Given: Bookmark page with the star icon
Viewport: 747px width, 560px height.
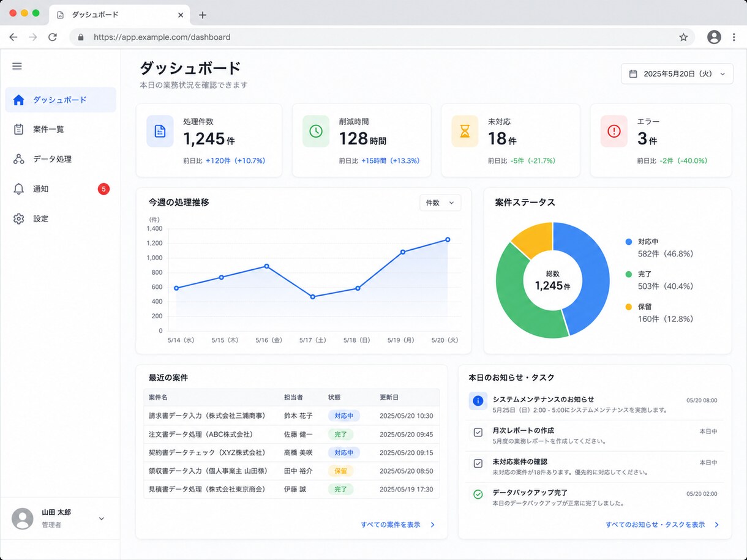Looking at the screenshot, I should pos(683,37).
